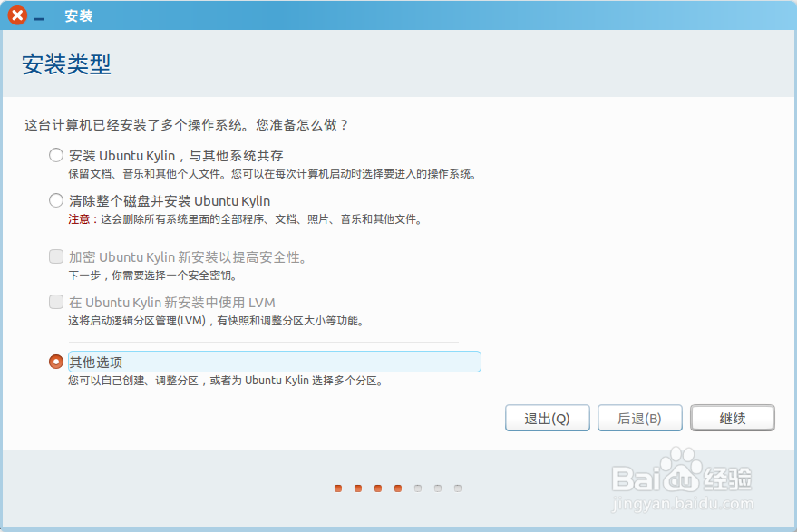
Task: Click the last gray progress step dot
Action: coord(456,488)
